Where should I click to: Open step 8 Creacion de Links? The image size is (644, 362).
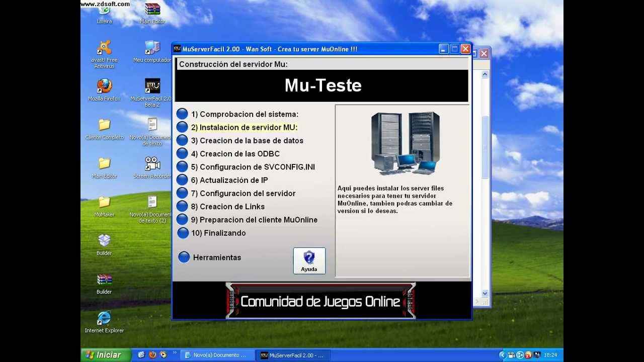[x=227, y=207]
